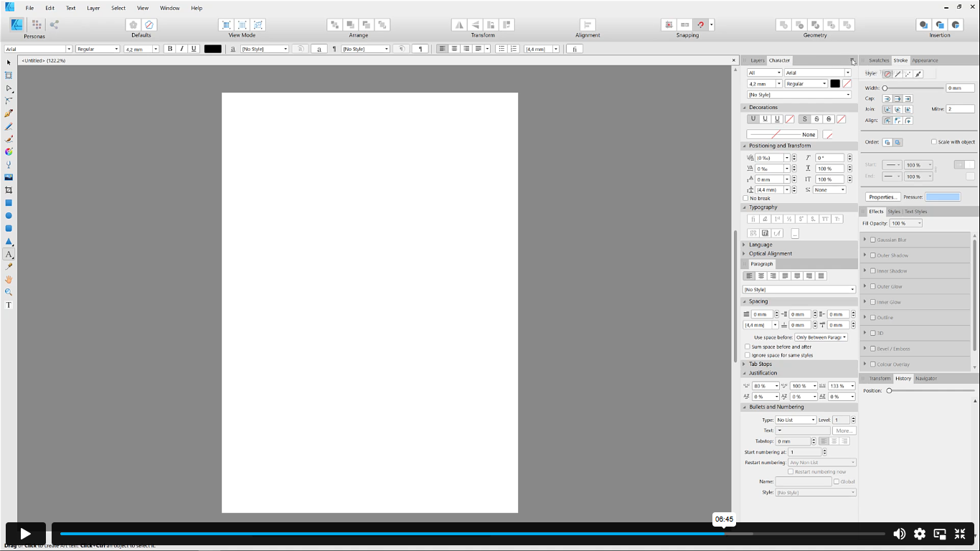Play the video
This screenshot has width=980, height=551.
coord(25,533)
